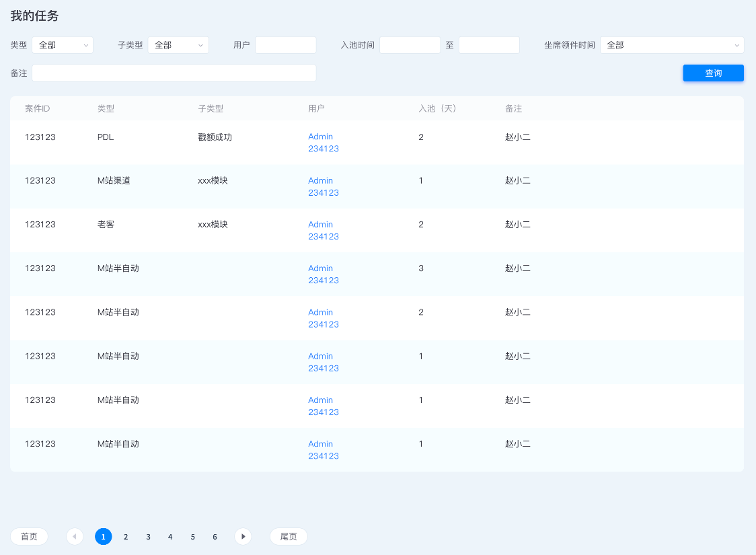Viewport: 756px width, 555px height.
Task: Open the 坐席领件时间 dropdown
Action: pyautogui.click(x=672, y=45)
